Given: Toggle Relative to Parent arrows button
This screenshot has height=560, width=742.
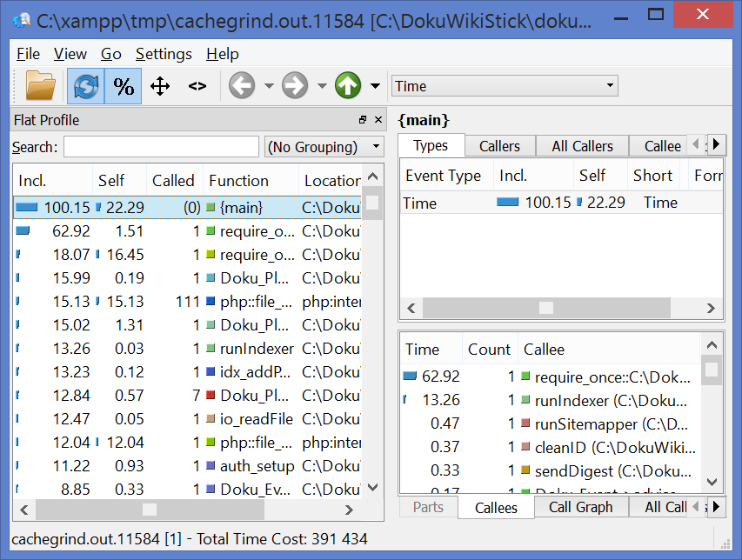Looking at the screenshot, I should tap(160, 86).
